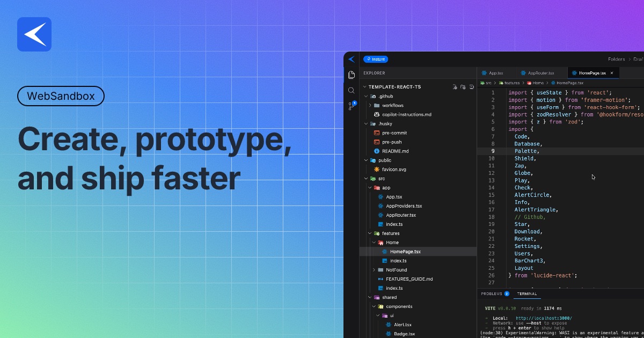
Task: Collapse the shared folder
Action: 370,297
